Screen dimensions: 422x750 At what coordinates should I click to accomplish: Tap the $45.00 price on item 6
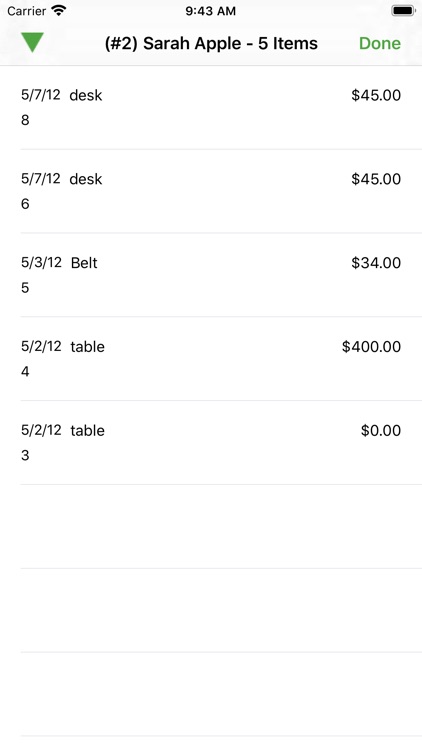tap(376, 179)
